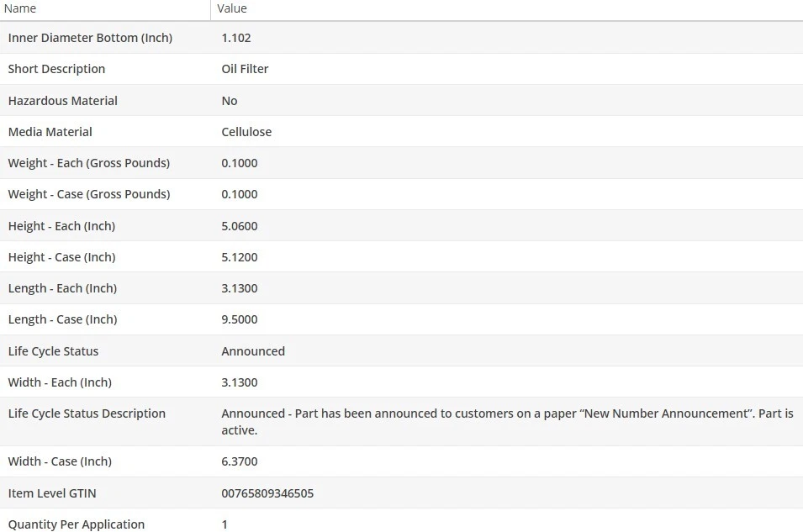
Task: Click the 6.3700 Width - Case value
Action: (x=240, y=461)
